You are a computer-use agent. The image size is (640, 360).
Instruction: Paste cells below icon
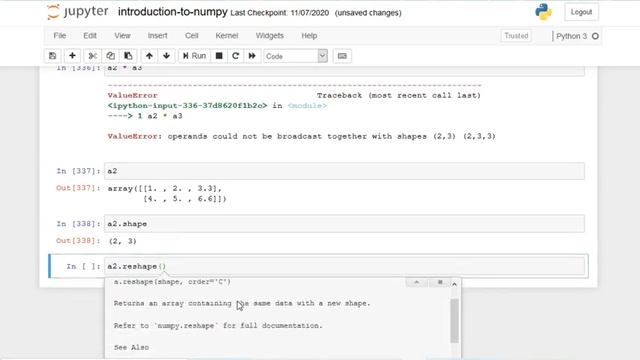128,56
